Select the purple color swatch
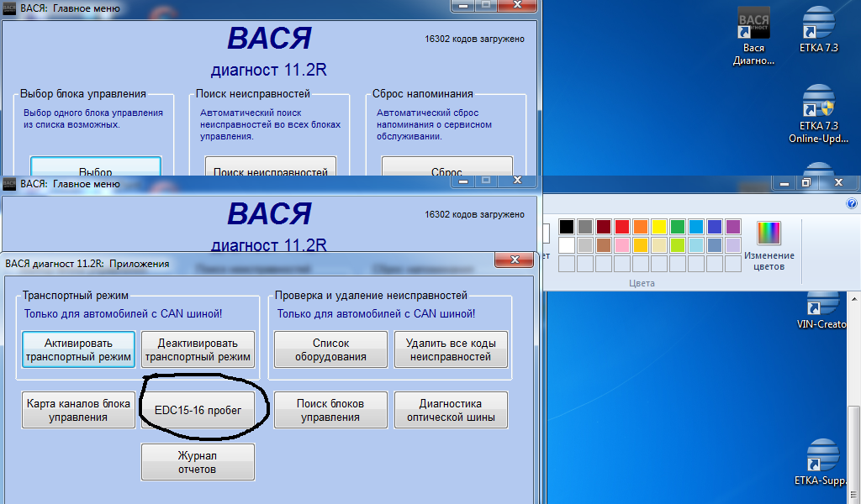This screenshot has width=861, height=504. [733, 227]
